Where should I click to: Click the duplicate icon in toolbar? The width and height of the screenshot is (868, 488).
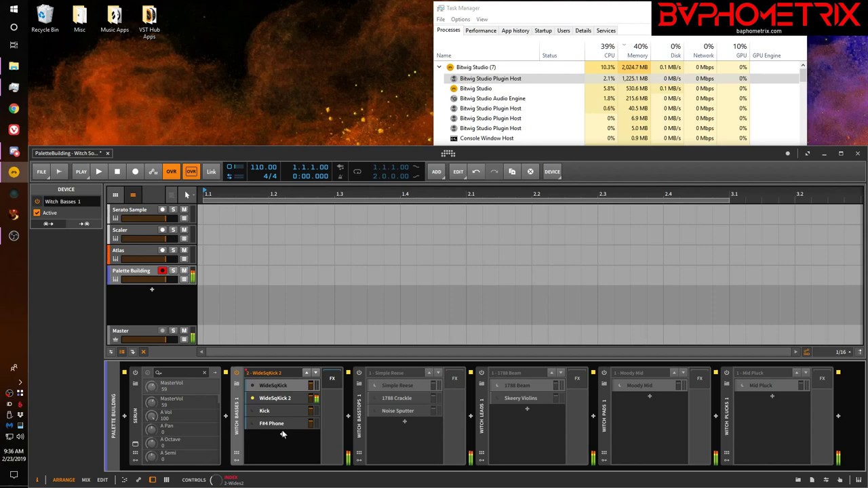(512, 171)
